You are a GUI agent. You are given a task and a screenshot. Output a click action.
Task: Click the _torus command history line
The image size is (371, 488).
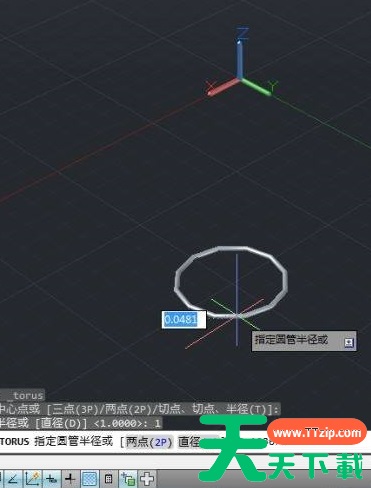tap(22, 396)
